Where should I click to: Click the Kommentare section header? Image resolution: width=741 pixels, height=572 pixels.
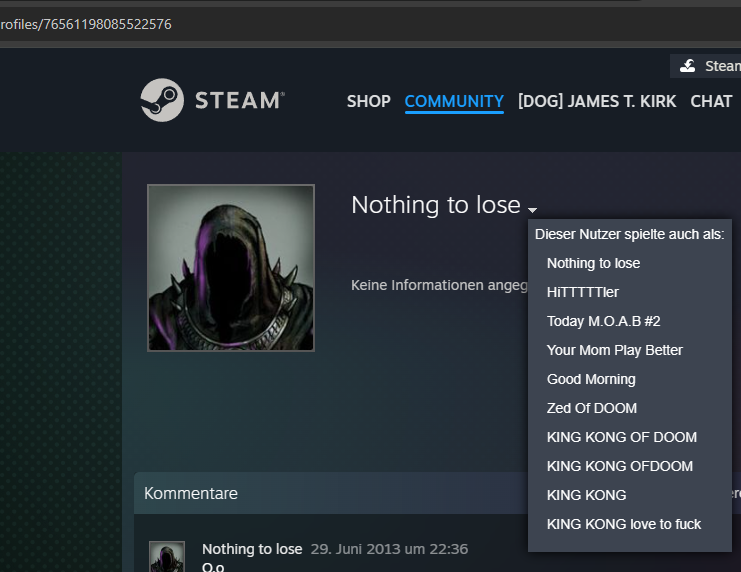[191, 494]
